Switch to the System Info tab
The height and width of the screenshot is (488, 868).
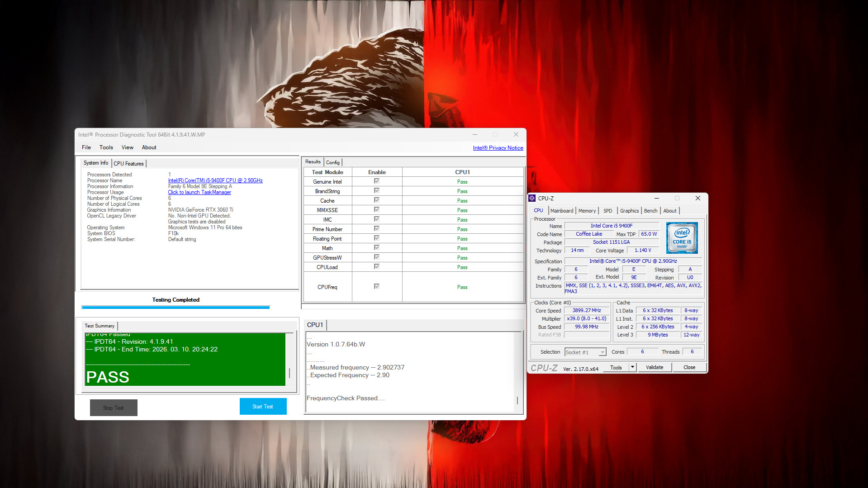(x=96, y=163)
